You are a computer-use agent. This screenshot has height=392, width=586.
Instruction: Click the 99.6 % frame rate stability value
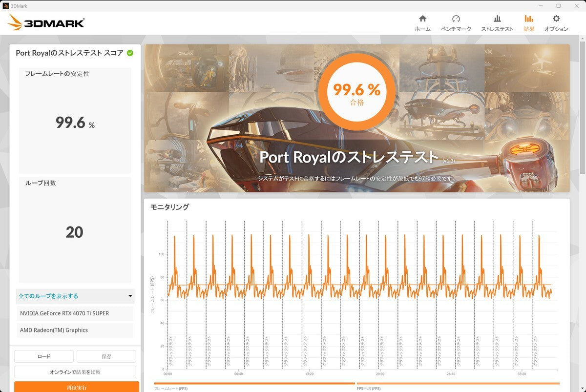point(75,123)
